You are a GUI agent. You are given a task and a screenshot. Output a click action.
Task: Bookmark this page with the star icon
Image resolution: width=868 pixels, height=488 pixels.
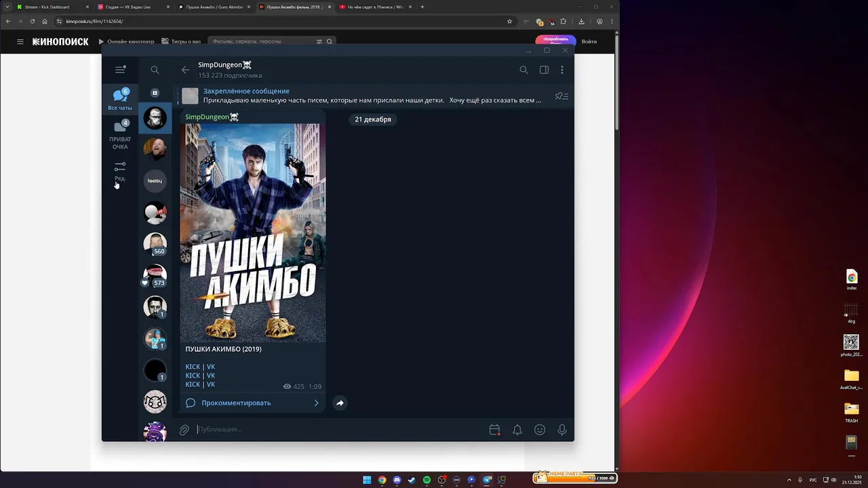click(x=509, y=21)
